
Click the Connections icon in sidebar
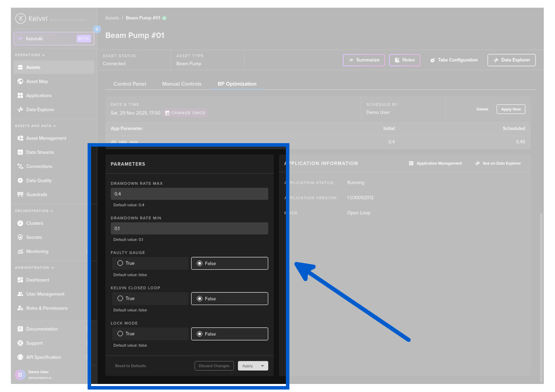click(20, 167)
